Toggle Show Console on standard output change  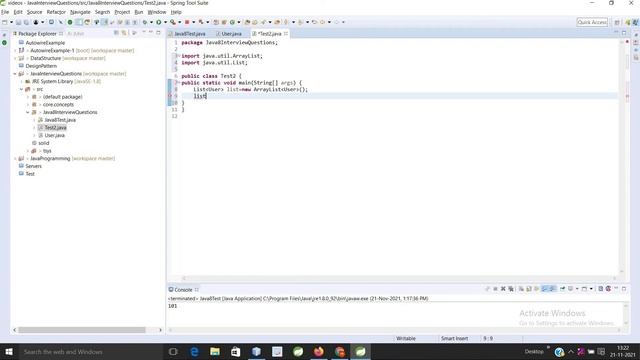tap(544, 289)
